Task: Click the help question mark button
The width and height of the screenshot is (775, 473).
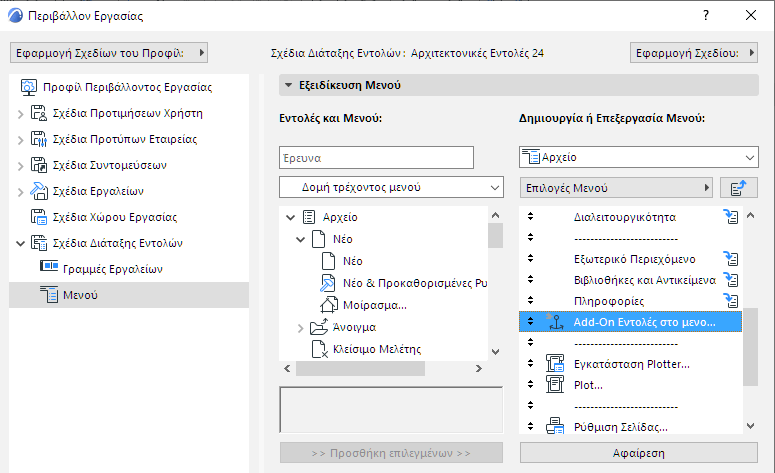Action: 706,16
